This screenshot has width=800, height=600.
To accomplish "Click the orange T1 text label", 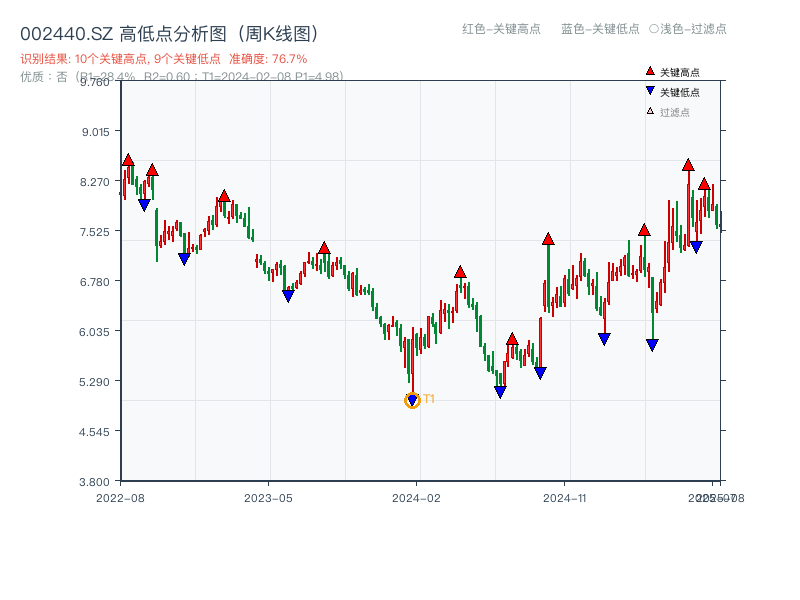I will [429, 399].
